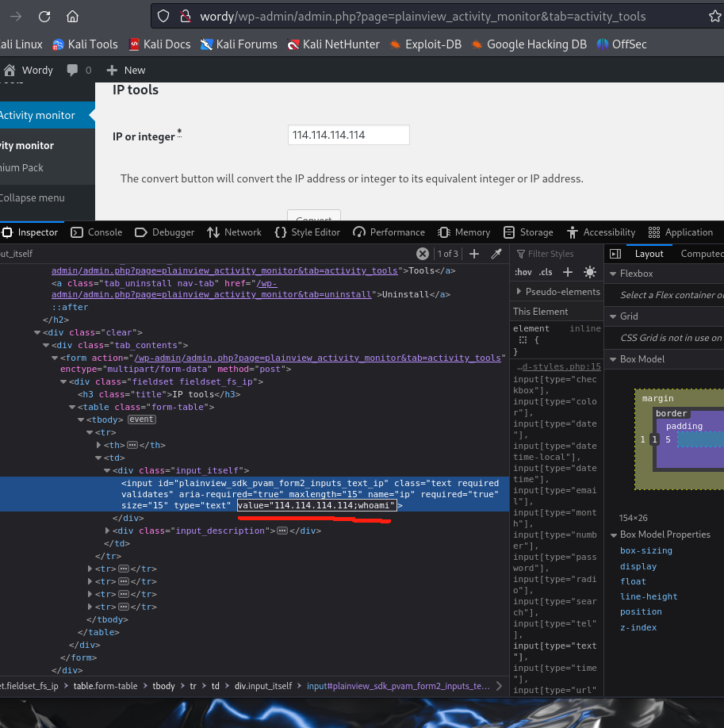
Task: Open the d-styles.php:15 stylesheet link
Action: point(562,366)
